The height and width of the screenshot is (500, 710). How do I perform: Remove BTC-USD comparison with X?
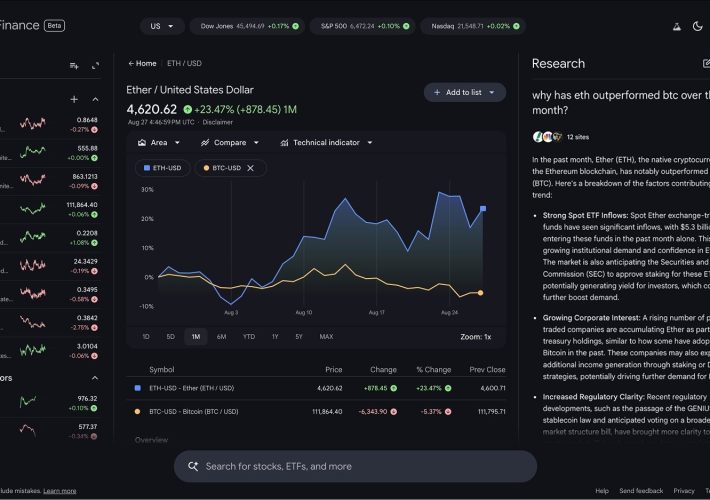tap(250, 168)
